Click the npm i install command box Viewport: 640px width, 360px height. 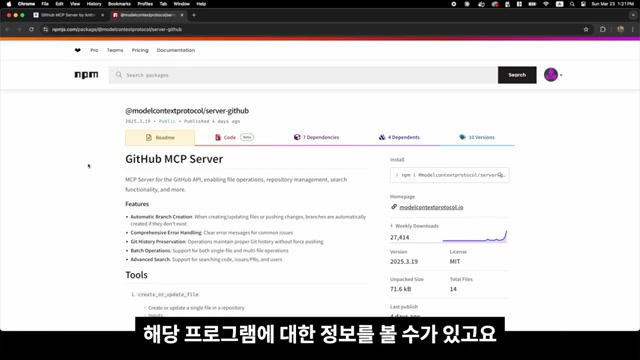(449, 175)
